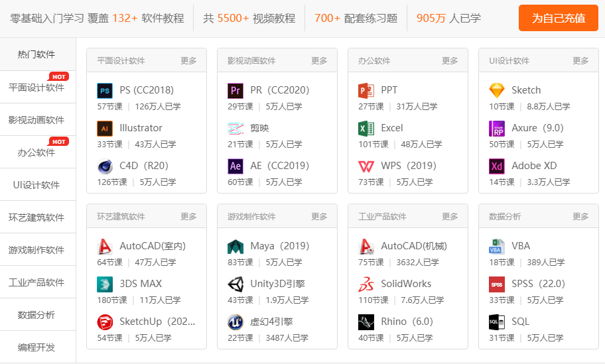Image resolution: width=605 pixels, height=364 pixels.
Task: Open the SQL icon
Action: pyautogui.click(x=497, y=322)
